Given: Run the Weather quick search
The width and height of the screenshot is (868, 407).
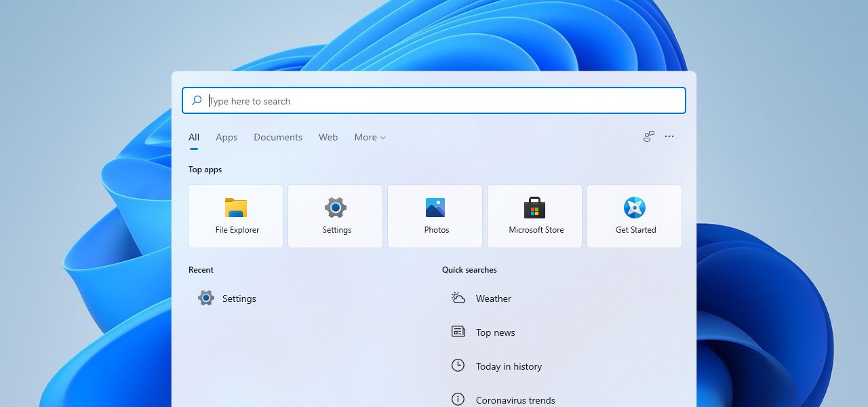Looking at the screenshot, I should [x=494, y=298].
